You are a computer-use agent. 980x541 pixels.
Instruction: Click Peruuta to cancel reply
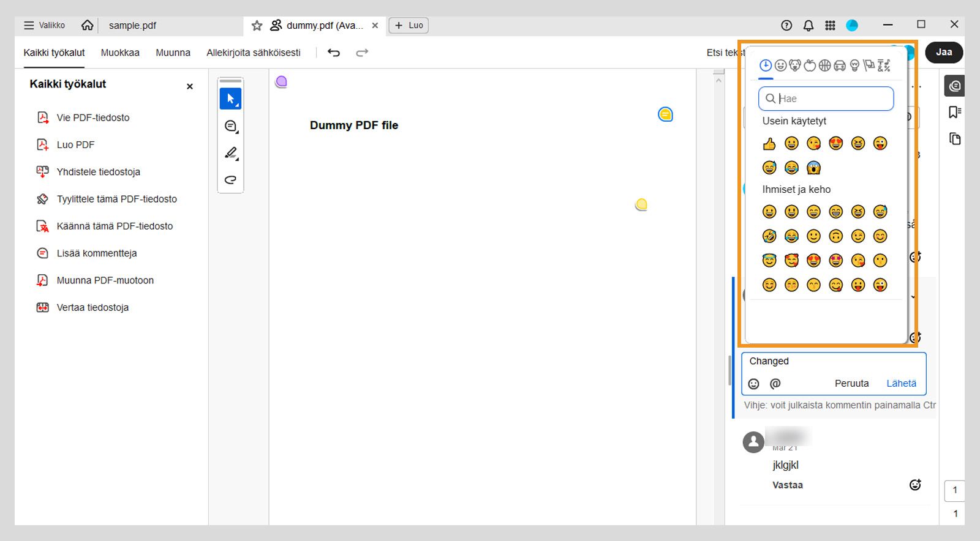(851, 384)
